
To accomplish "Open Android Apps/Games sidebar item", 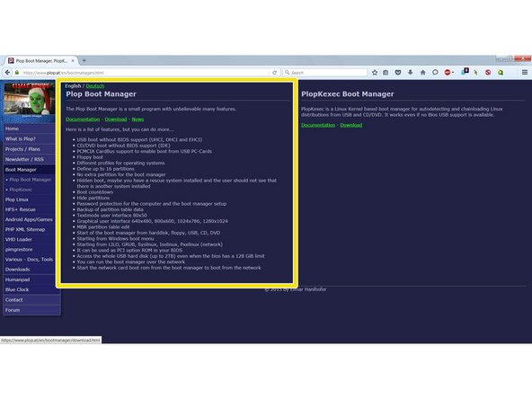I will [29, 219].
